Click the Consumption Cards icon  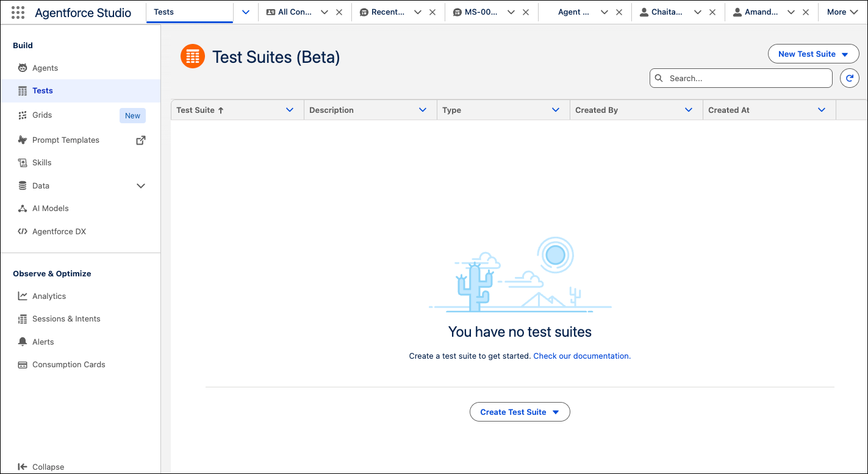click(x=23, y=365)
